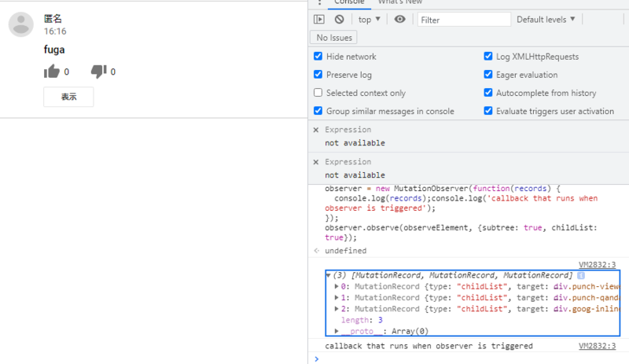
Task: Expand MutationRecord entry 1
Action: tap(337, 298)
